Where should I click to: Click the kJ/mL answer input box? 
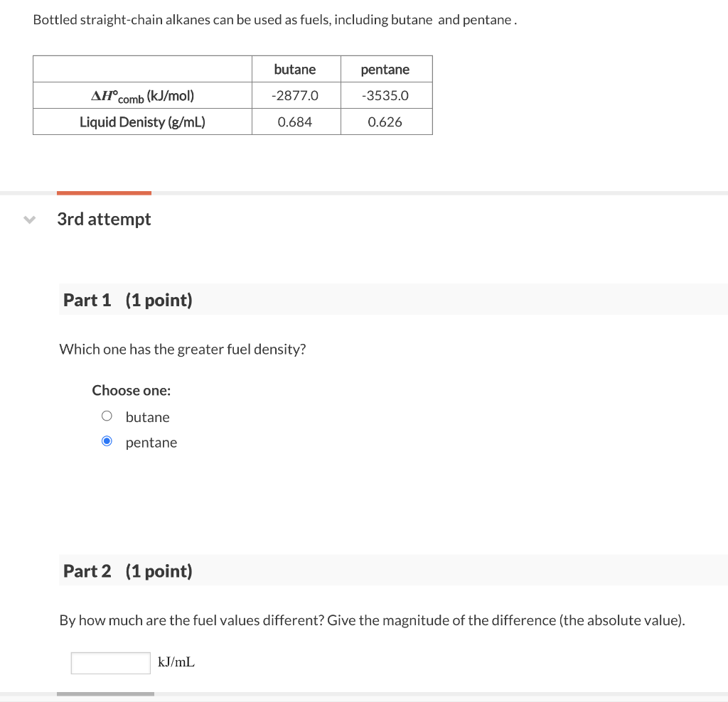pos(110,662)
